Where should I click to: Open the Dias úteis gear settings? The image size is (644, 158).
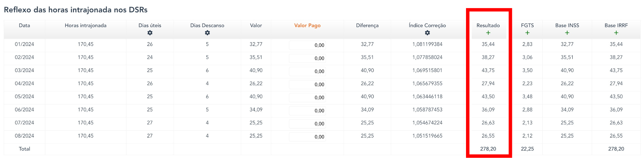pos(150,33)
